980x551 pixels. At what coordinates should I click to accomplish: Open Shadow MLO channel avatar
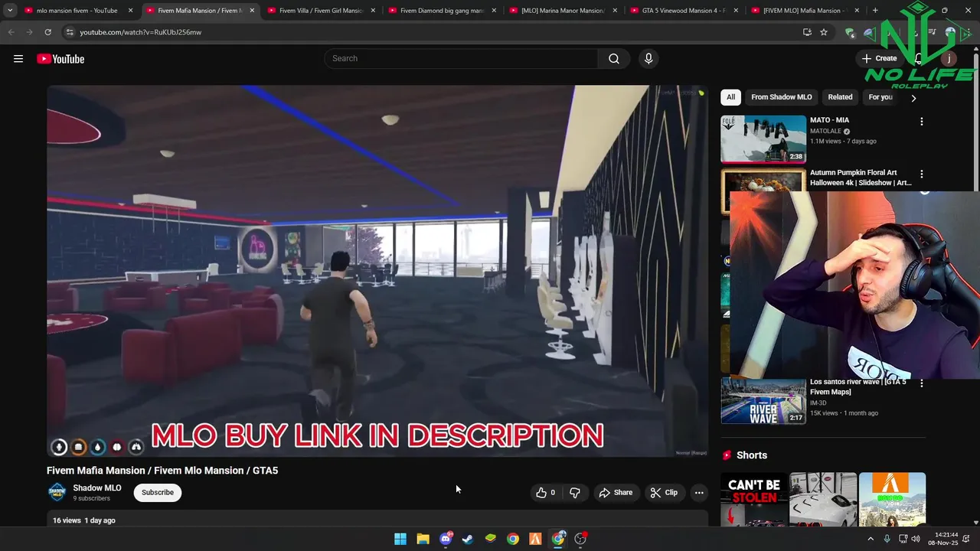(57, 492)
